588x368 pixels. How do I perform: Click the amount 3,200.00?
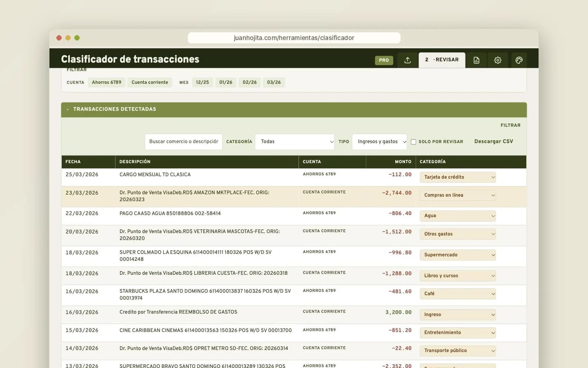coord(399,312)
